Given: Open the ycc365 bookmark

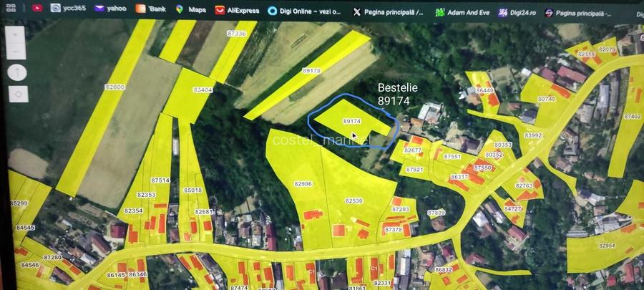Looking at the screenshot, I should tap(68, 9).
